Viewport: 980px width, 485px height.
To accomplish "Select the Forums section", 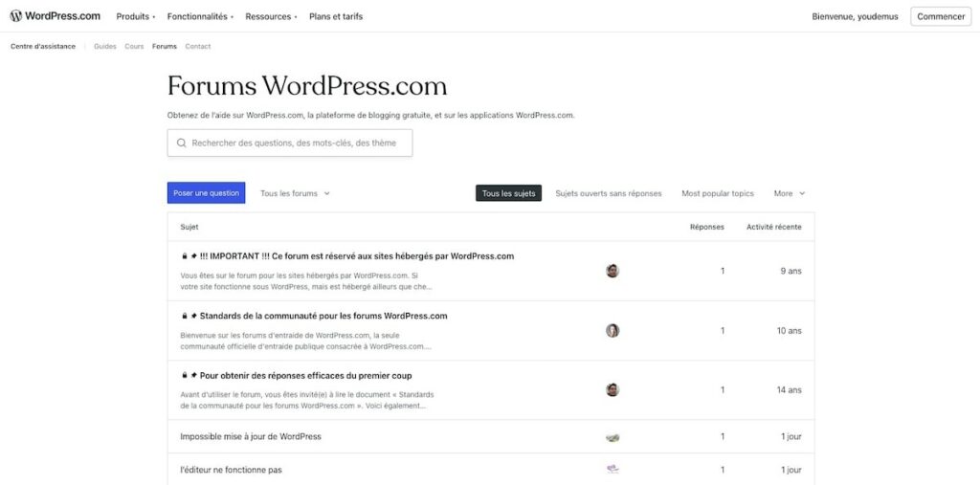I will pyautogui.click(x=165, y=46).
